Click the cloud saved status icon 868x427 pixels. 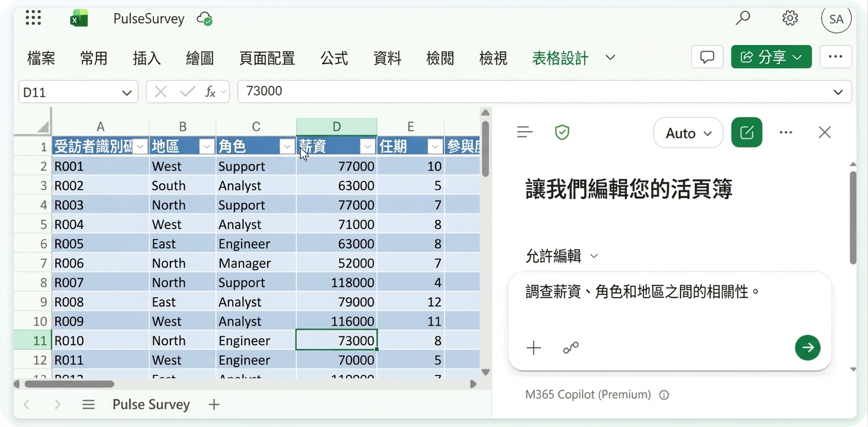(x=205, y=19)
